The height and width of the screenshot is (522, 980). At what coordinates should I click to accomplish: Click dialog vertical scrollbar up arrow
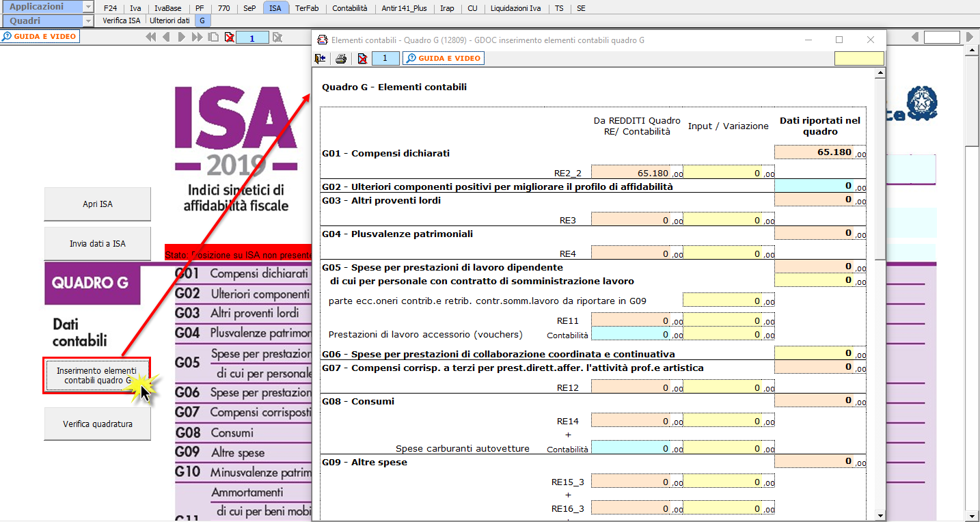click(880, 73)
